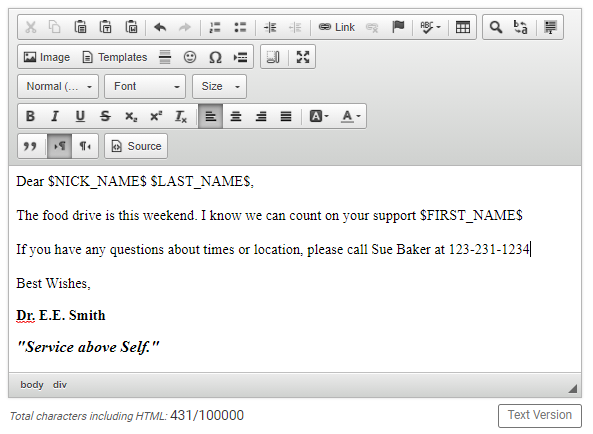Toggle italic formatting
The height and width of the screenshot is (434, 593).
pyautogui.click(x=55, y=116)
